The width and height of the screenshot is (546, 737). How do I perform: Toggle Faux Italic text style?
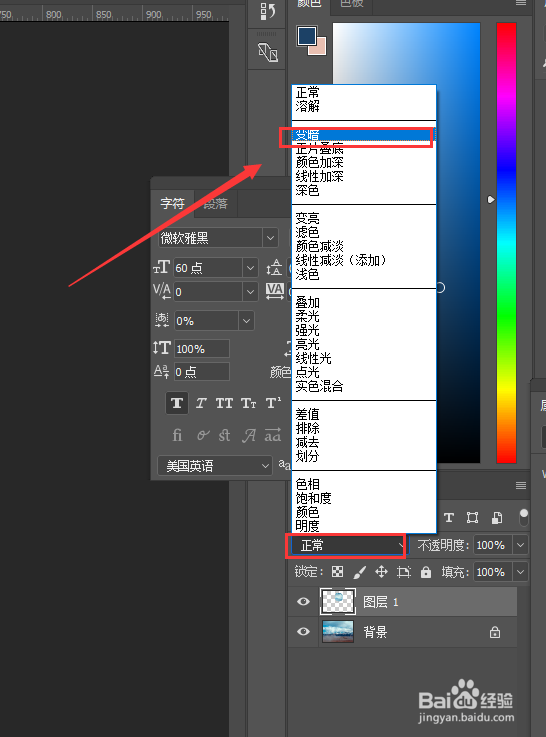(x=201, y=403)
